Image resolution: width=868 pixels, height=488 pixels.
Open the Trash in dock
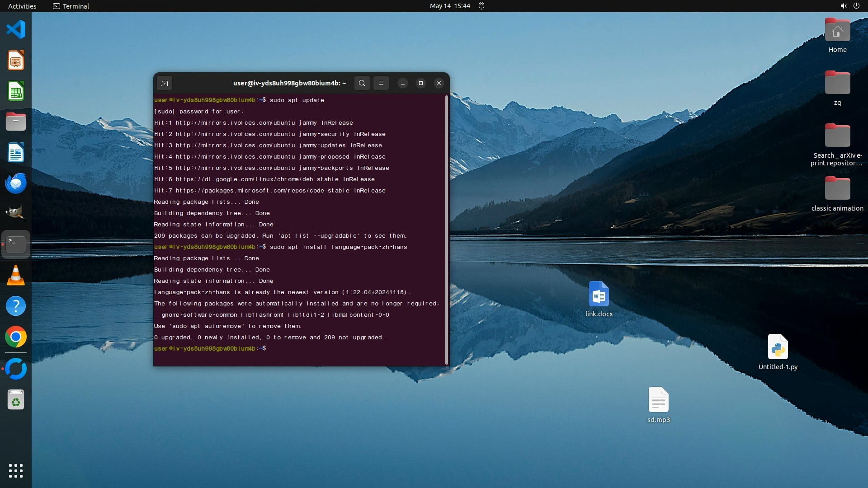[x=16, y=399]
